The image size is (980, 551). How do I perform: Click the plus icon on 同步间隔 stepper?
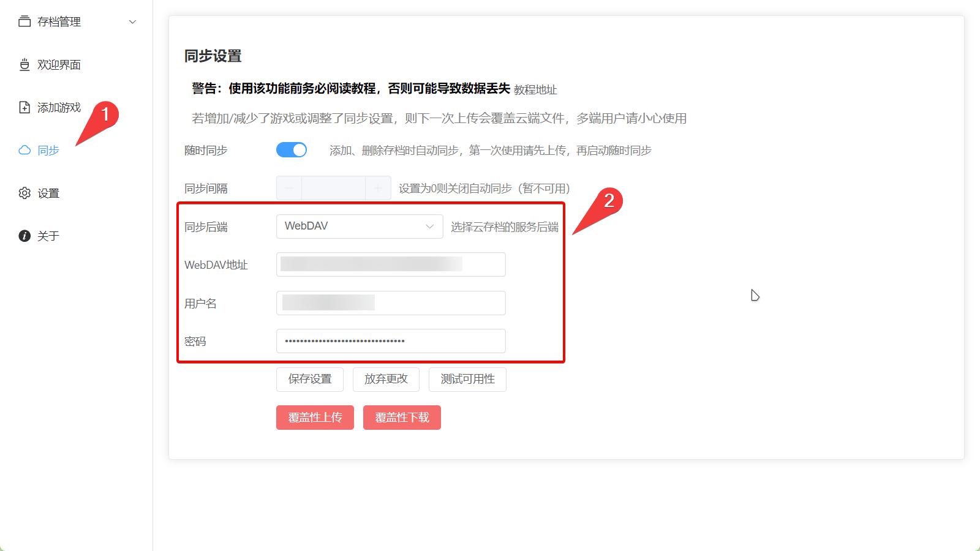click(x=379, y=188)
